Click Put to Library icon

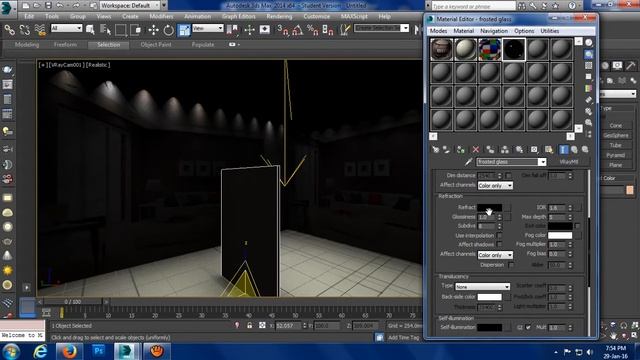519,150
